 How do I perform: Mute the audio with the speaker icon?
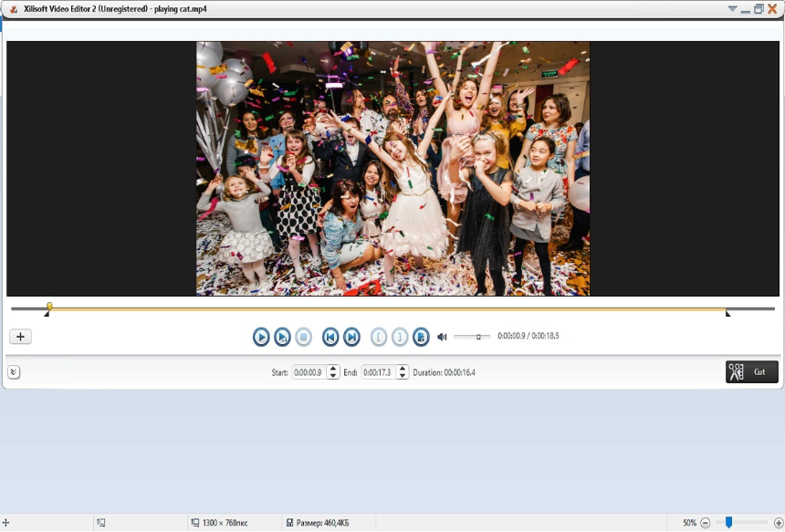(x=442, y=337)
